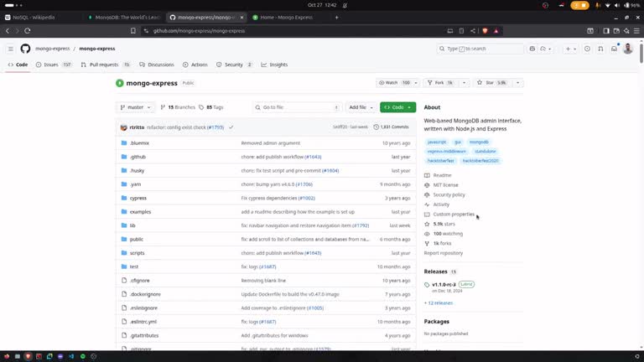Watch the mongo-express repository

(394, 83)
